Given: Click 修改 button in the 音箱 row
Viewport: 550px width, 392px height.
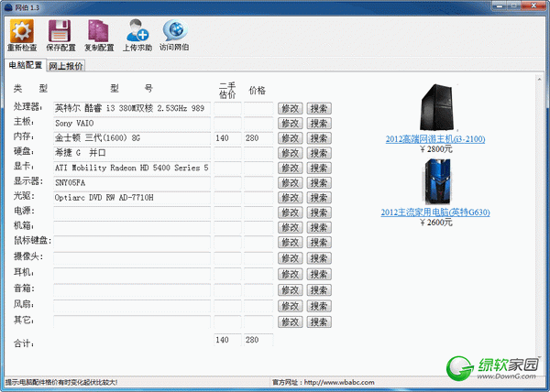Looking at the screenshot, I should click(290, 290).
